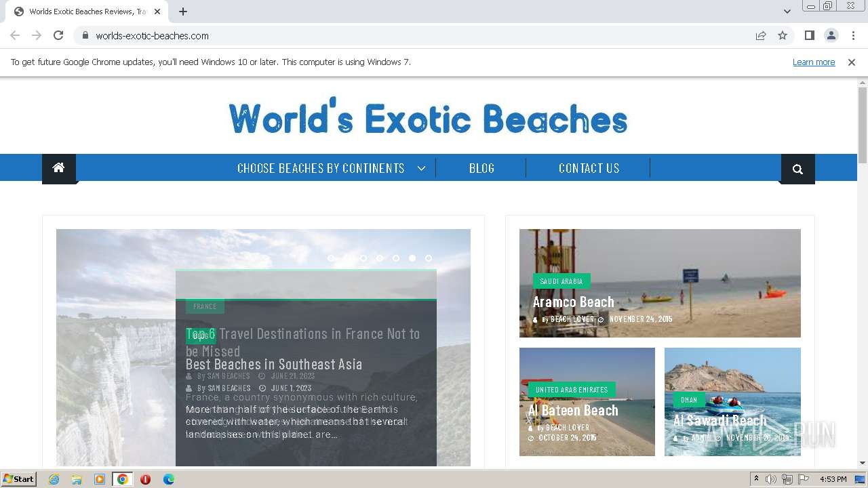Image resolution: width=868 pixels, height=488 pixels.
Task: Click the browser back arrow
Action: click(15, 35)
